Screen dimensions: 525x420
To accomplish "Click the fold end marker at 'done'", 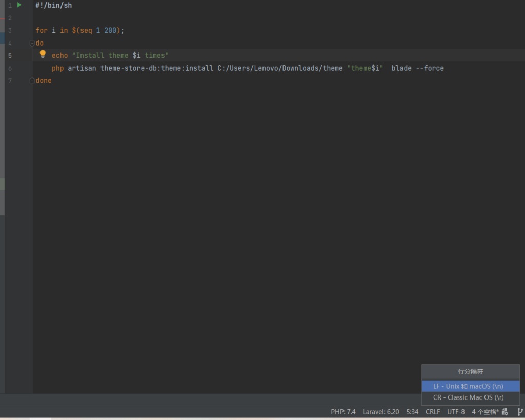I will click(x=32, y=81).
